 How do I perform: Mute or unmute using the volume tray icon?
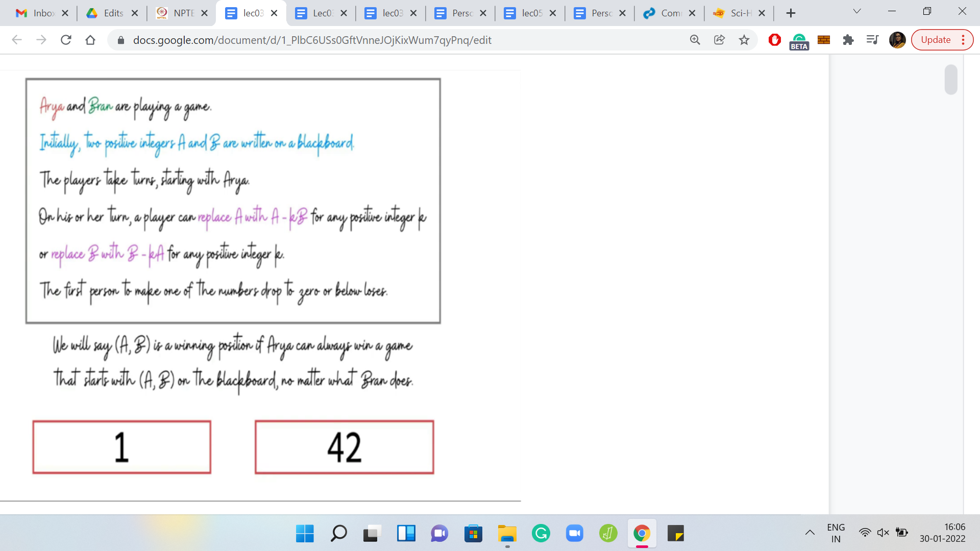[x=883, y=533]
